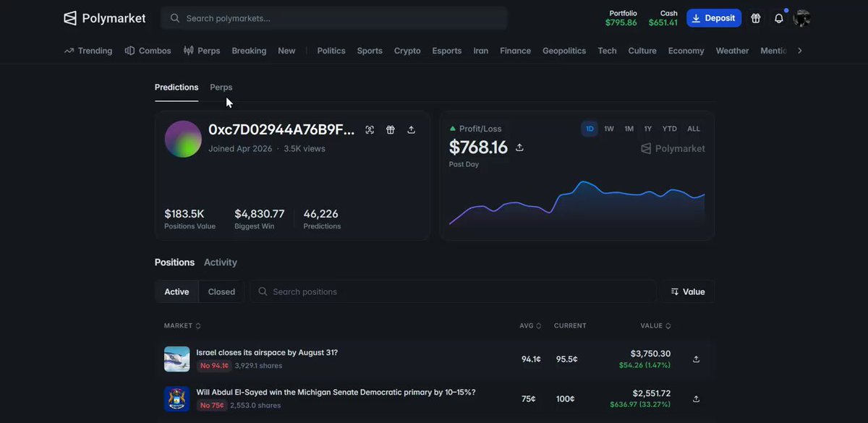The height and width of the screenshot is (423, 868).
Task: Open the Abdul El-Sayed Michigan Senate market
Action: [x=336, y=393]
